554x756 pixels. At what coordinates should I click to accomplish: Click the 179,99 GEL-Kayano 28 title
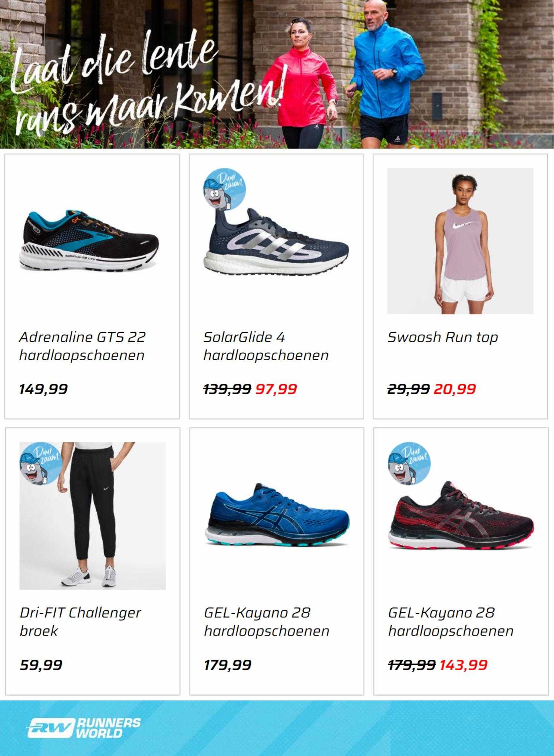coord(267,621)
